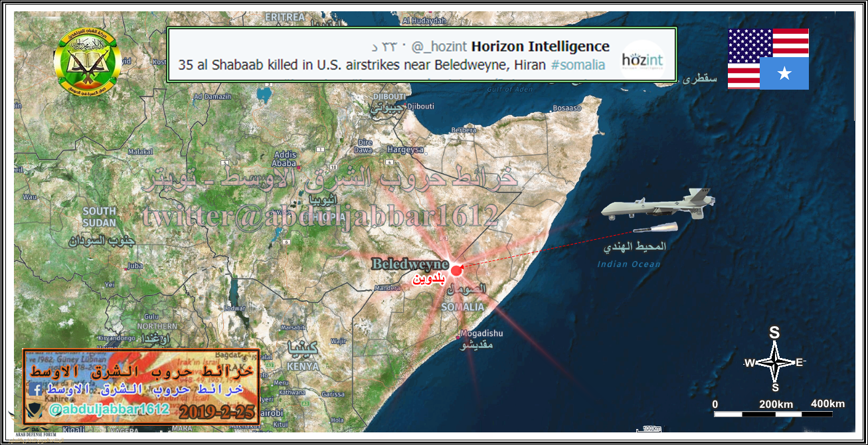Click the KENYA country label
The image size is (868, 445).
click(303, 367)
